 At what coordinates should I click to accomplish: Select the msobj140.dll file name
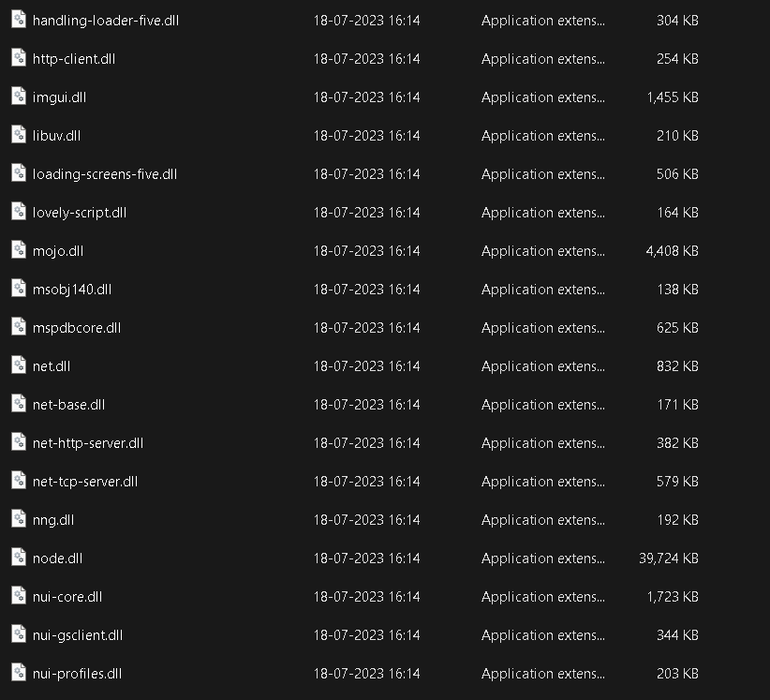(x=72, y=290)
